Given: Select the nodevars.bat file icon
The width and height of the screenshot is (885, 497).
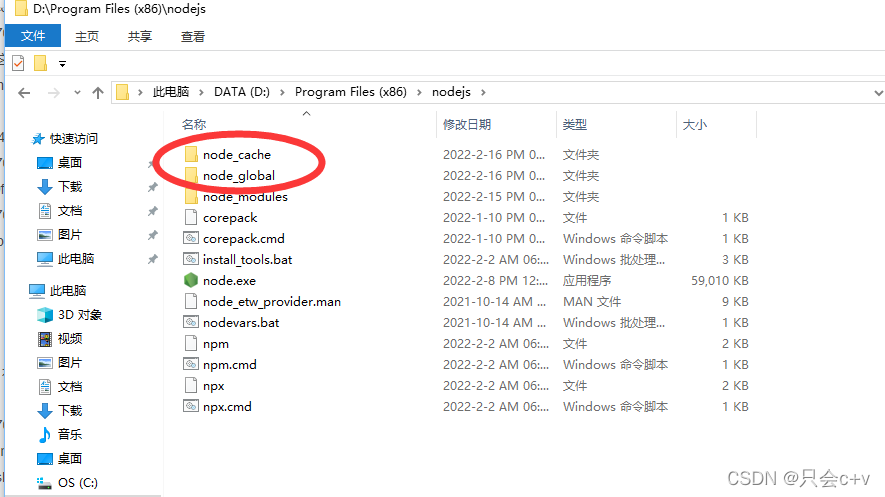Looking at the screenshot, I should pyautogui.click(x=191, y=322).
